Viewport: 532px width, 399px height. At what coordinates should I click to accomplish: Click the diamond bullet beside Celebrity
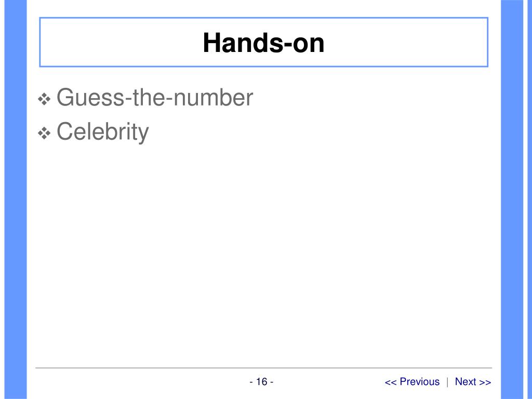pyautogui.click(x=44, y=134)
